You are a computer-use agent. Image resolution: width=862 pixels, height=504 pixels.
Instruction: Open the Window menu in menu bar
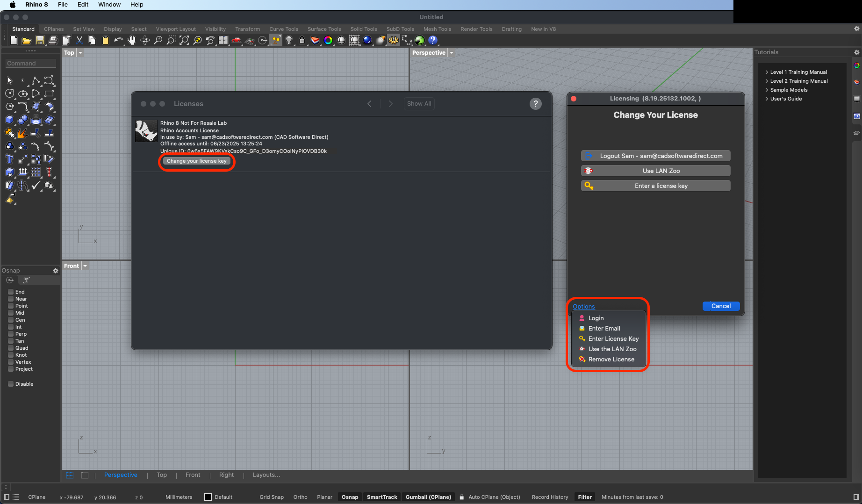109,4
